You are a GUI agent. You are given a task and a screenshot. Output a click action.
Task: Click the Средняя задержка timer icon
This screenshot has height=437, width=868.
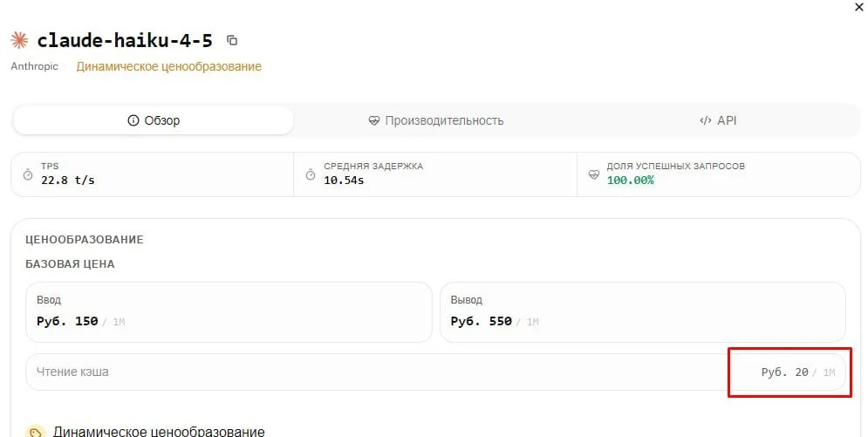click(311, 174)
